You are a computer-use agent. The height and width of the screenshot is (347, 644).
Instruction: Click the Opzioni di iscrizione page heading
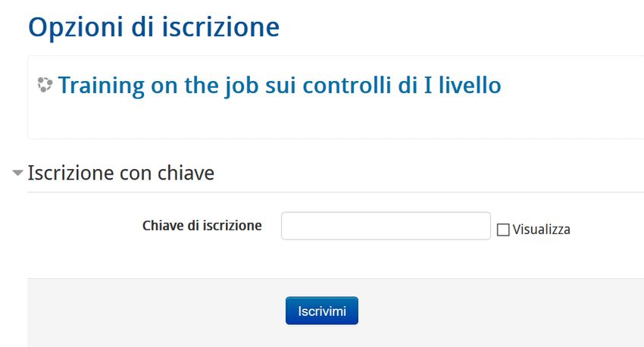(x=154, y=27)
